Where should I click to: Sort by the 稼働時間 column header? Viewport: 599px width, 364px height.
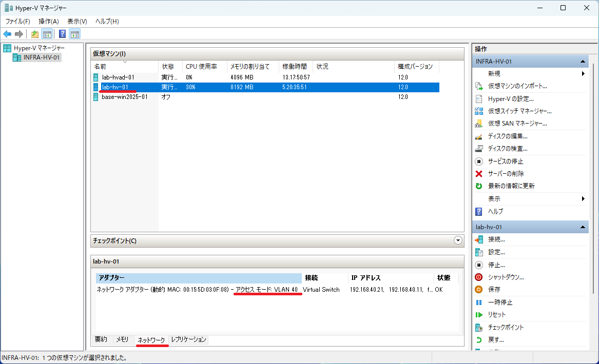coord(296,66)
